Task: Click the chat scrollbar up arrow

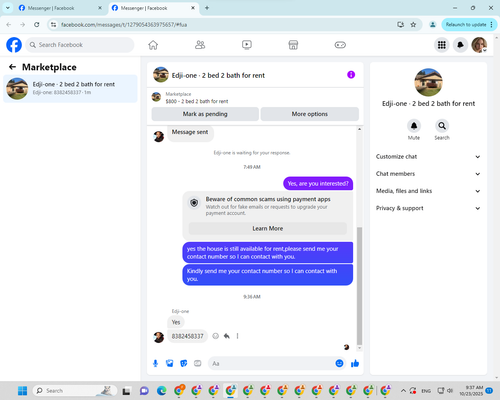Action: (x=359, y=129)
